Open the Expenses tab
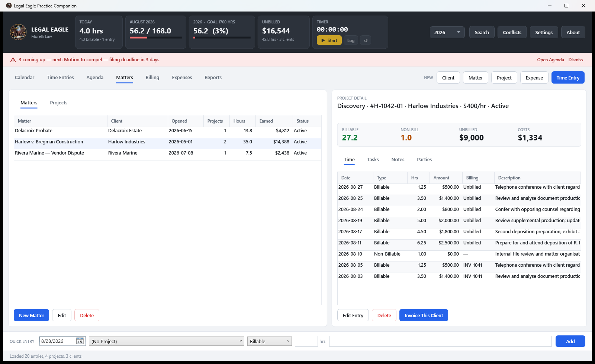This screenshot has height=364, width=595. 182,78
